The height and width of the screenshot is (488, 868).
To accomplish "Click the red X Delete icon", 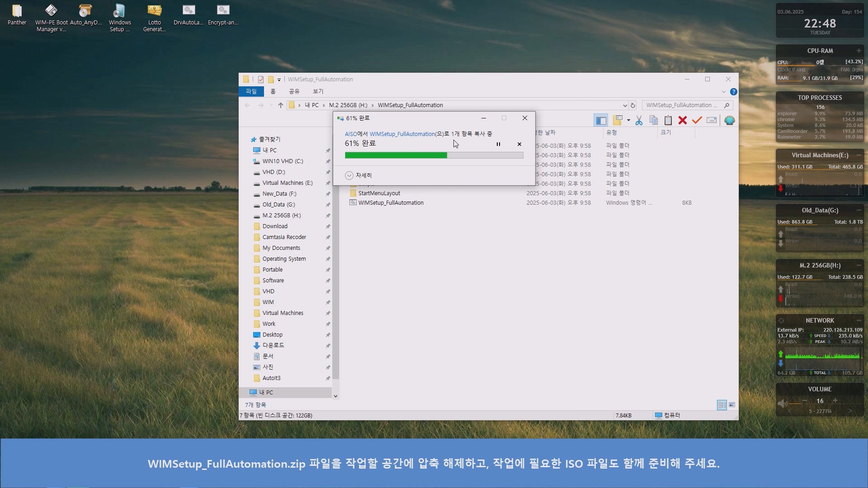I will [683, 121].
